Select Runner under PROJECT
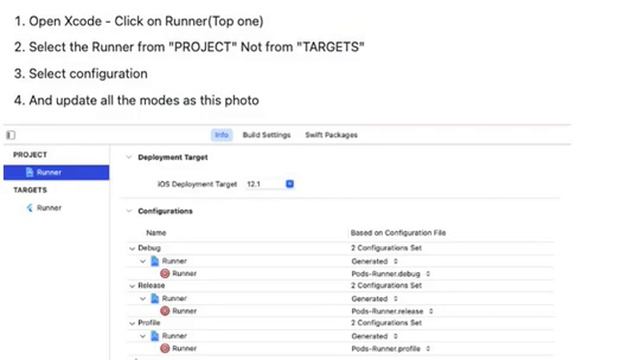Screen dimensions: 640x360 [x=56, y=172]
